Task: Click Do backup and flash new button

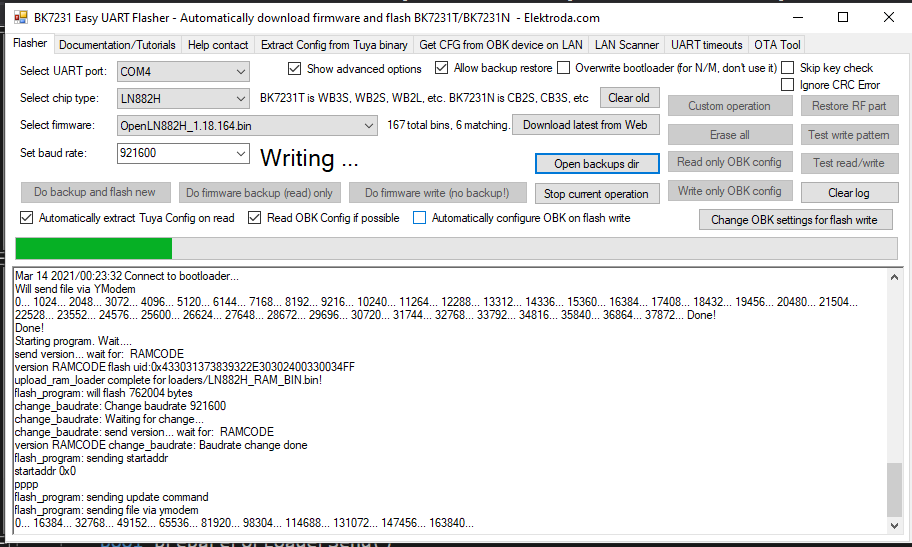Action: (x=95, y=192)
